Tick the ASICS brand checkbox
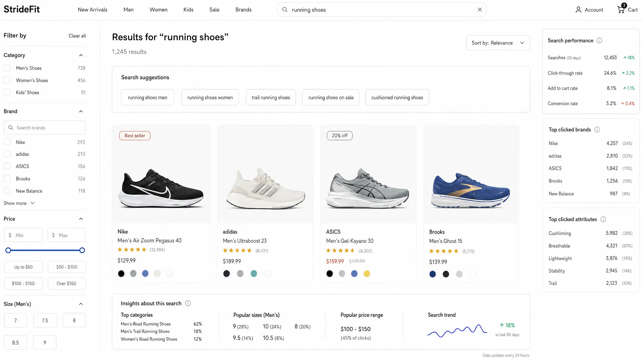Screen dimensions: 643x364 (x=7, y=166)
